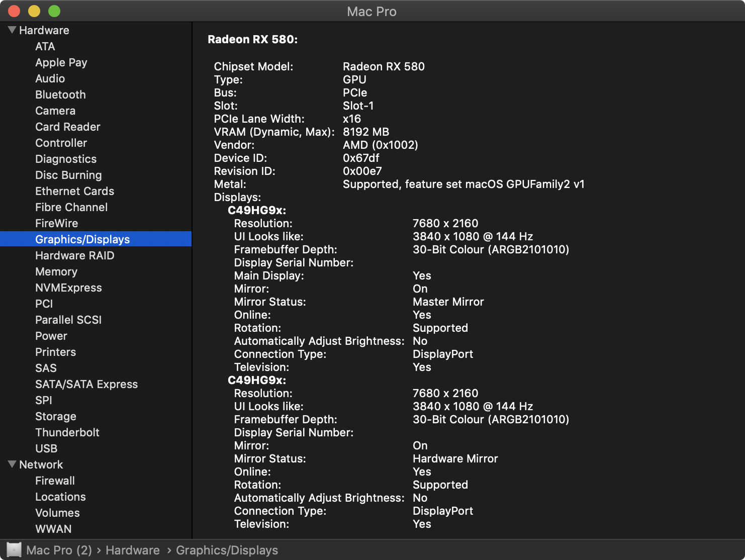
Task: Click Hardware in the path bar
Action: click(x=133, y=550)
